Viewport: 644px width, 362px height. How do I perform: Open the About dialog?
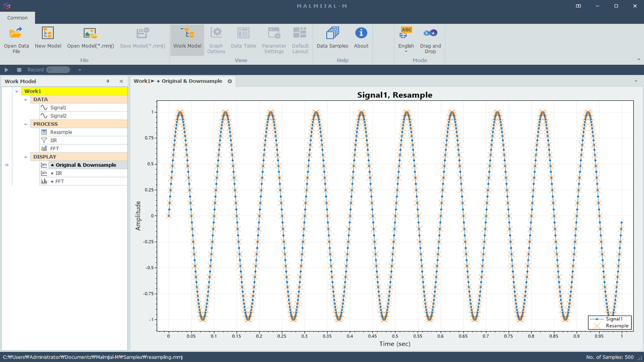[361, 37]
